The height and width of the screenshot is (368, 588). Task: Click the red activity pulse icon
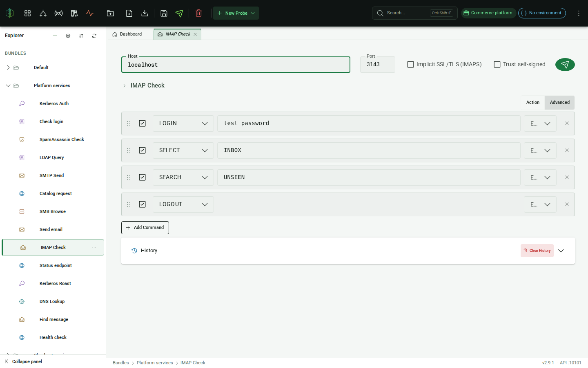[90, 13]
